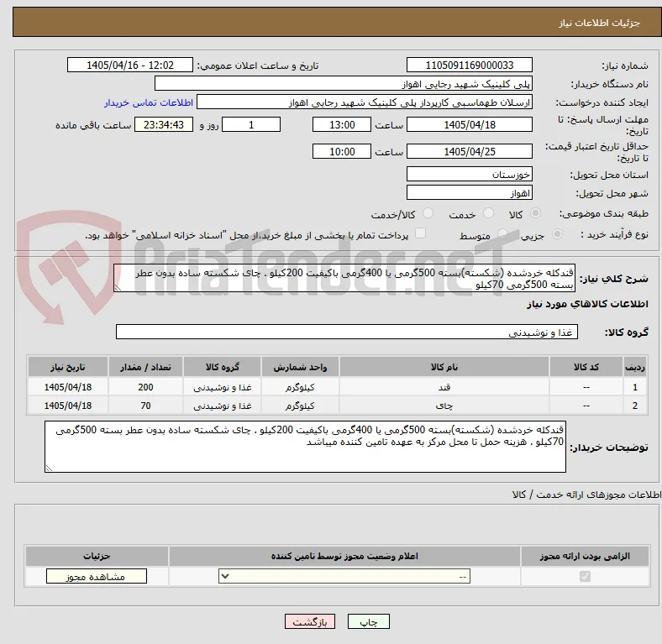Click the تاریخ نیاز column header

click(x=68, y=367)
